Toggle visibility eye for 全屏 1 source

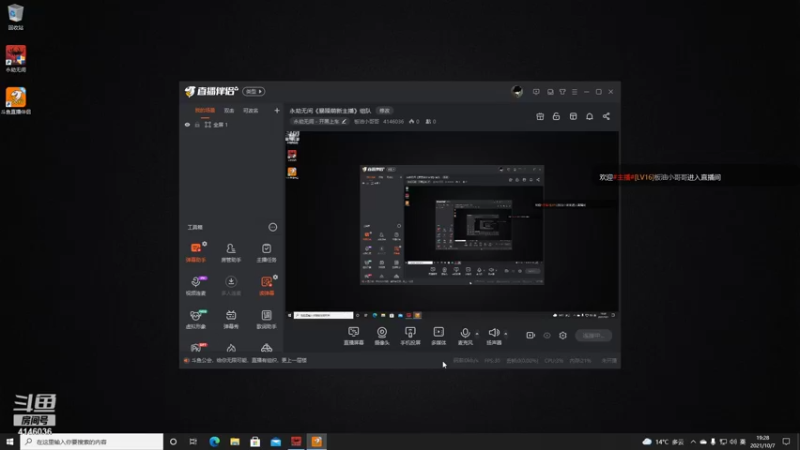point(187,124)
